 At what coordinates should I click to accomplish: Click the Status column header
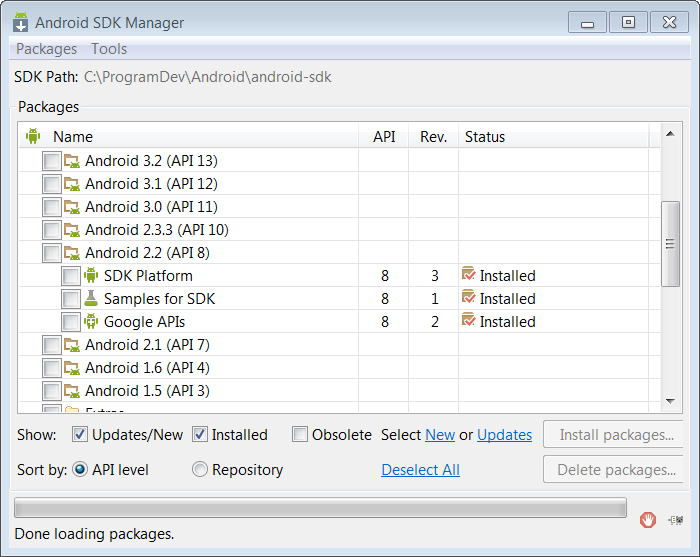(x=554, y=136)
